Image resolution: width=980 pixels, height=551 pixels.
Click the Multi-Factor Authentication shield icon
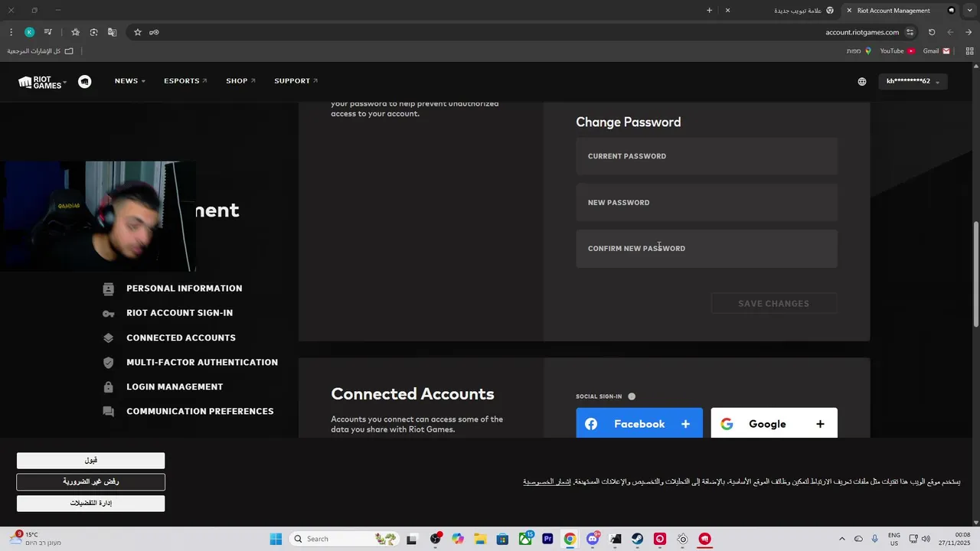coord(109,363)
